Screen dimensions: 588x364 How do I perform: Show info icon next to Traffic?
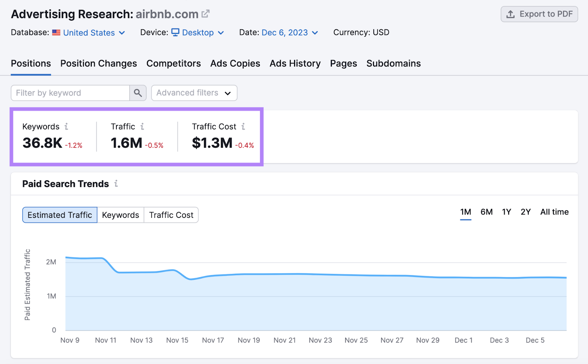pyautogui.click(x=142, y=126)
